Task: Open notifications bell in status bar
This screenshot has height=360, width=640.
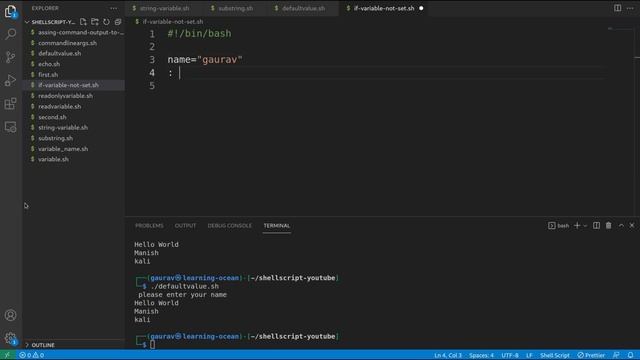Action: 631,355
